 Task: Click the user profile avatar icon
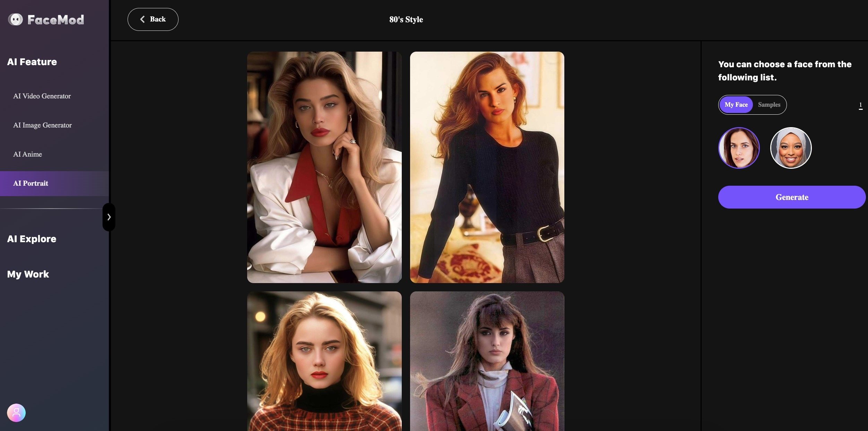click(16, 412)
